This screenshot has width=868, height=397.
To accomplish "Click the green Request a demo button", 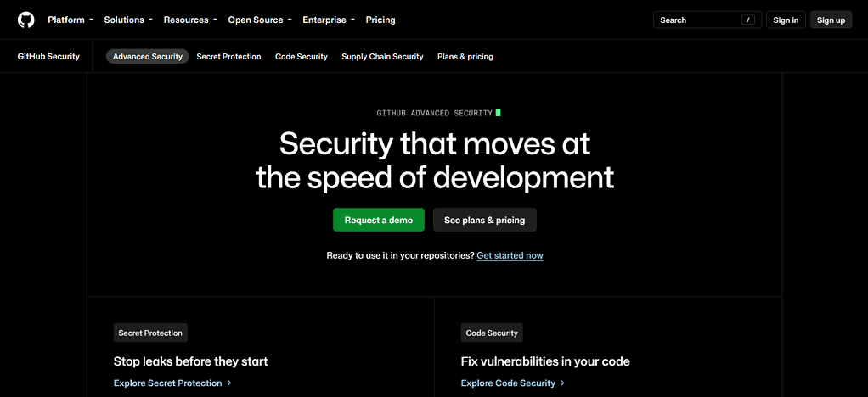I will click(379, 220).
